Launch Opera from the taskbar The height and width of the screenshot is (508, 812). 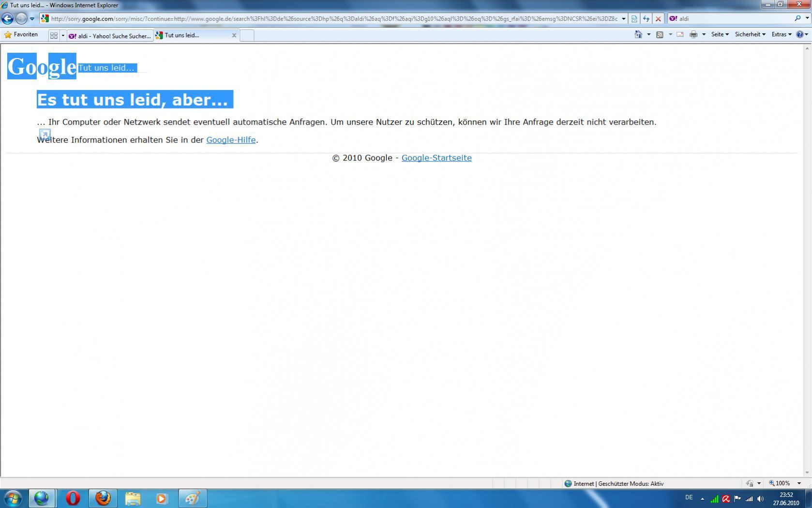[73, 498]
